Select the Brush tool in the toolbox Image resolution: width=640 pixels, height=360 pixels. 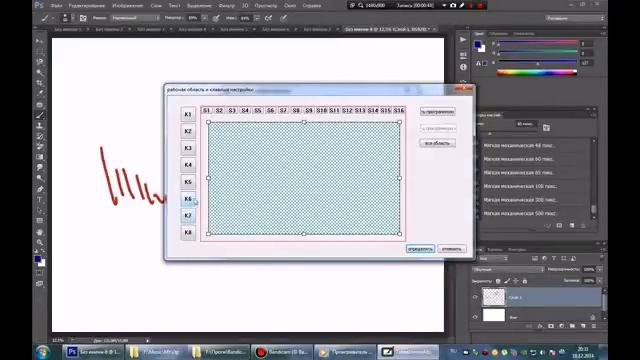coord(40,116)
